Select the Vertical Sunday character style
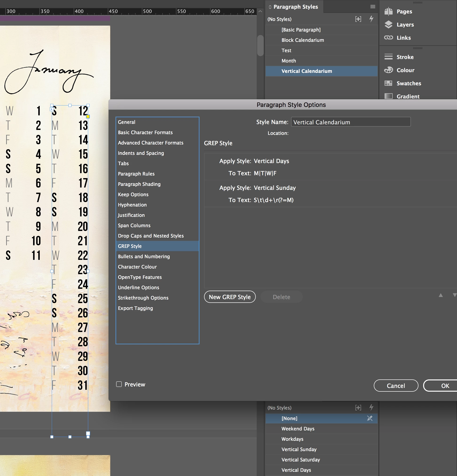Screen dimensions: 457x476 (299, 449)
